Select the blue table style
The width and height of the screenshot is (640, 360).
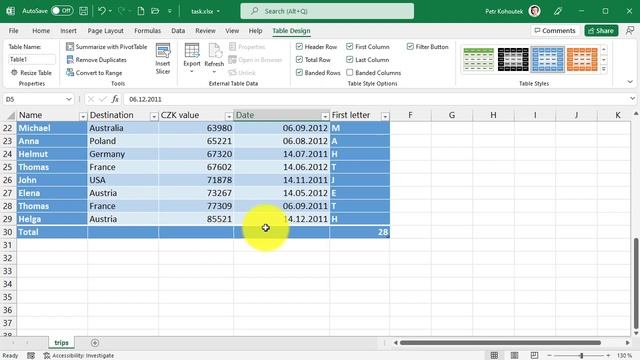pos(547,60)
